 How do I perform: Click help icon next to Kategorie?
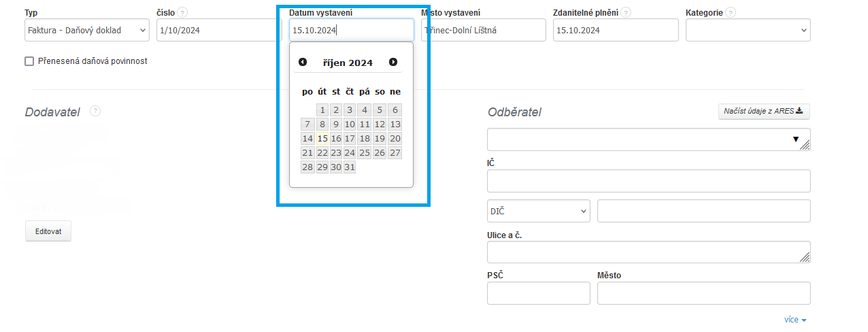pyautogui.click(x=730, y=12)
